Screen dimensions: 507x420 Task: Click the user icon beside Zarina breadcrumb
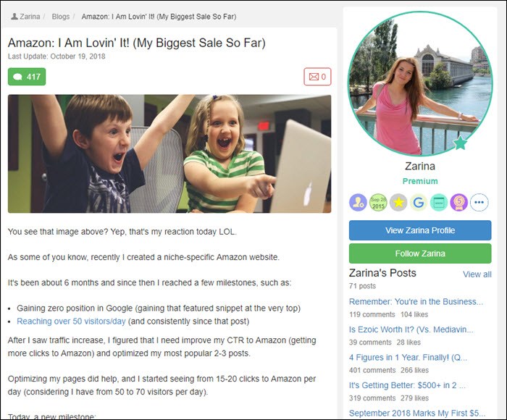(x=14, y=16)
